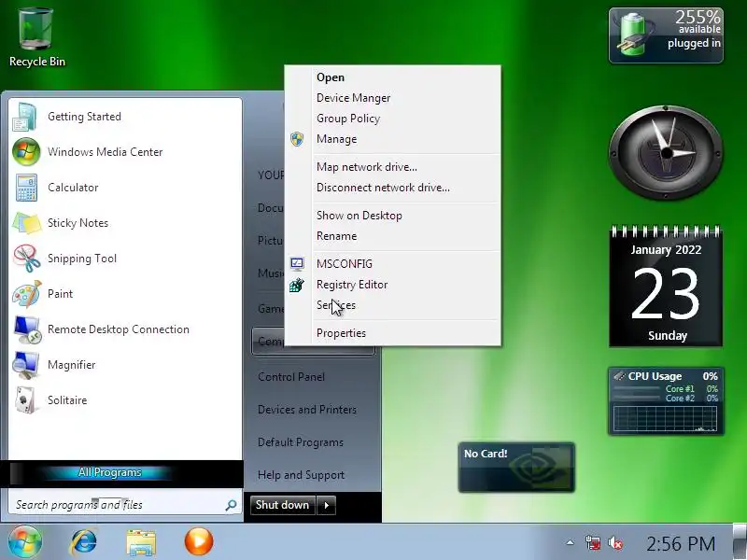The width and height of the screenshot is (747, 560).
Task: Open Devices and Printers link
Action: coord(307,410)
